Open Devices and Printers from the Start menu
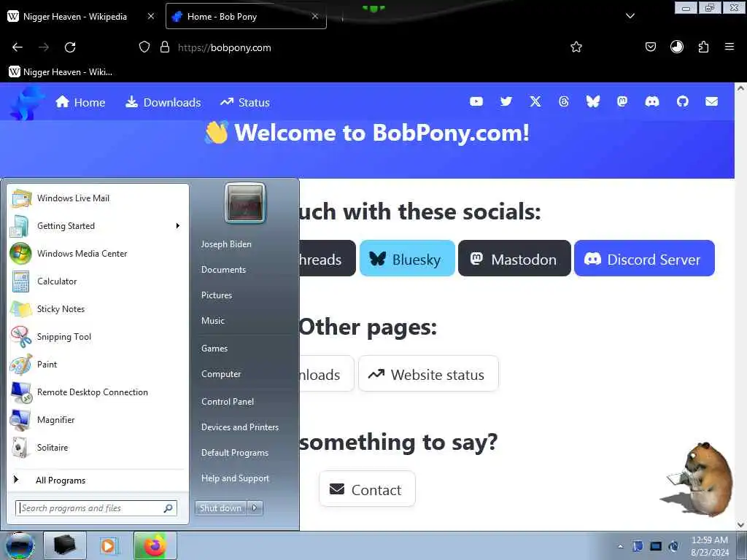 pyautogui.click(x=239, y=427)
